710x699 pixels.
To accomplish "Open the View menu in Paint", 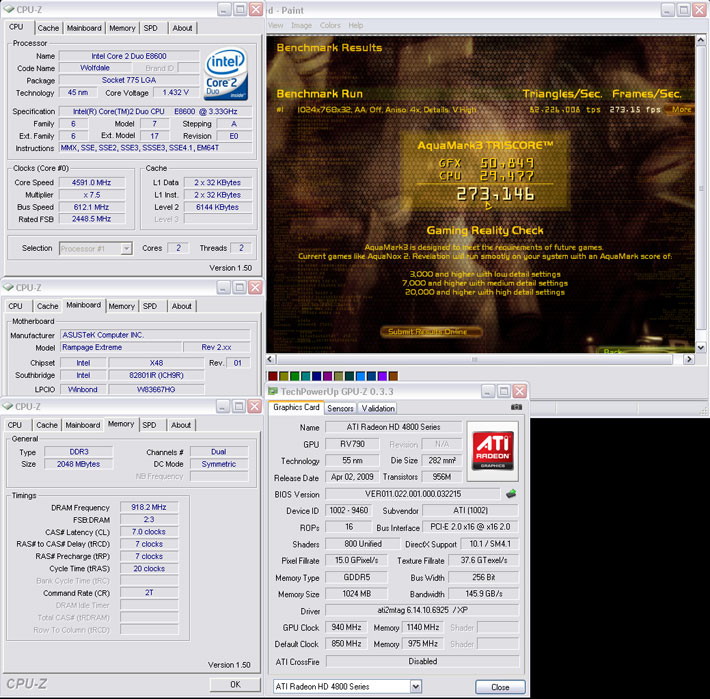I will click(275, 25).
